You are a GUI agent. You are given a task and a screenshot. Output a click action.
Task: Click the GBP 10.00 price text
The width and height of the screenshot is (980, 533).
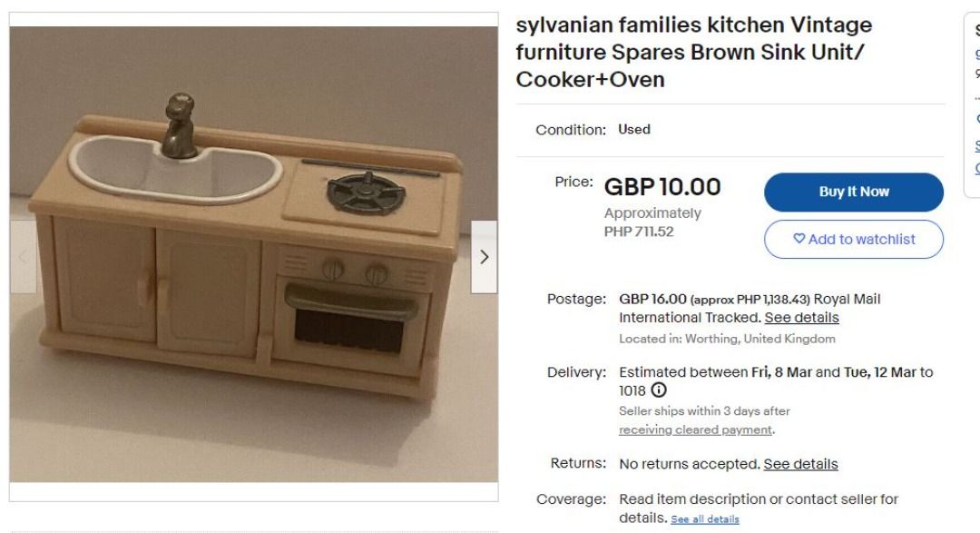[662, 186]
